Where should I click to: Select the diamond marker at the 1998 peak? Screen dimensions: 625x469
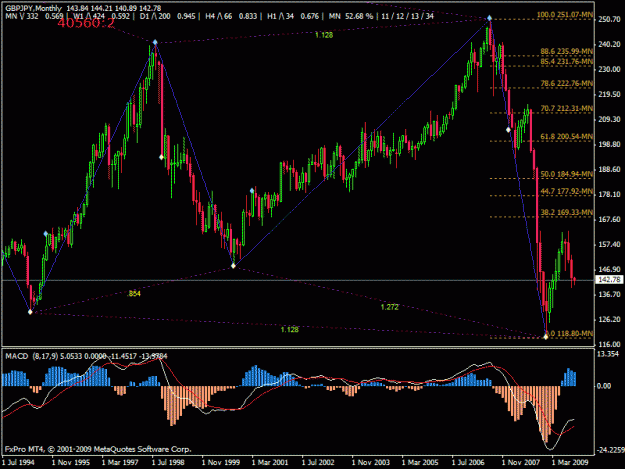[x=155, y=42]
